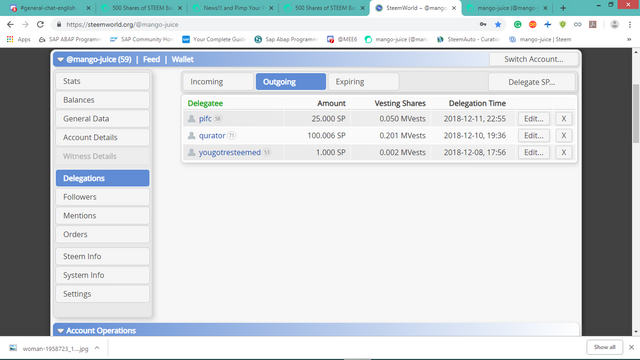
Task: Open the Feed link in header
Action: coord(151,60)
